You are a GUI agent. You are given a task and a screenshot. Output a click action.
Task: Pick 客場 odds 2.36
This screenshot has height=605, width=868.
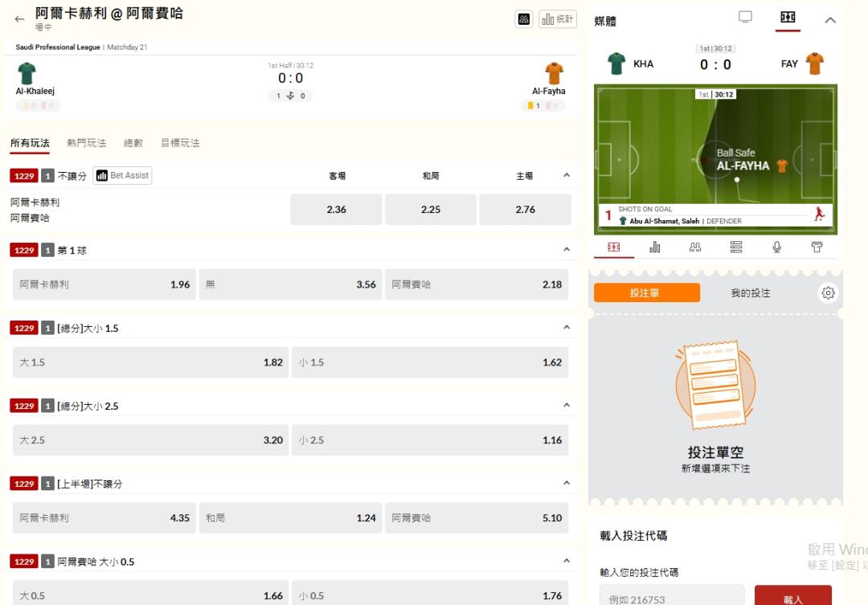click(336, 209)
